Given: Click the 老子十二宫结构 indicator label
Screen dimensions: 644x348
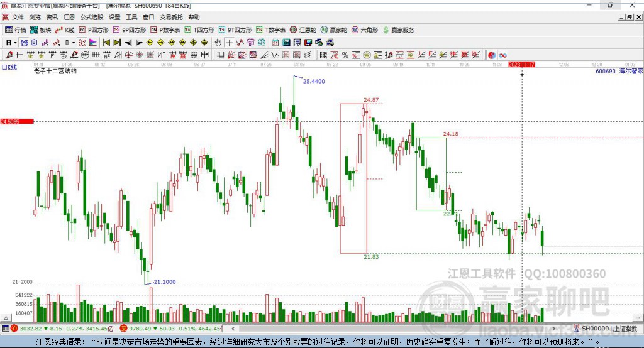Looking at the screenshot, I should pyautogui.click(x=55, y=71).
